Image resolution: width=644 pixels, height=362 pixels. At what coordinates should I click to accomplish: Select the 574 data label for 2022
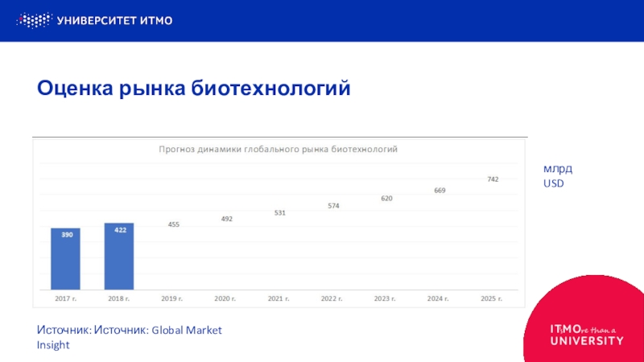333,206
